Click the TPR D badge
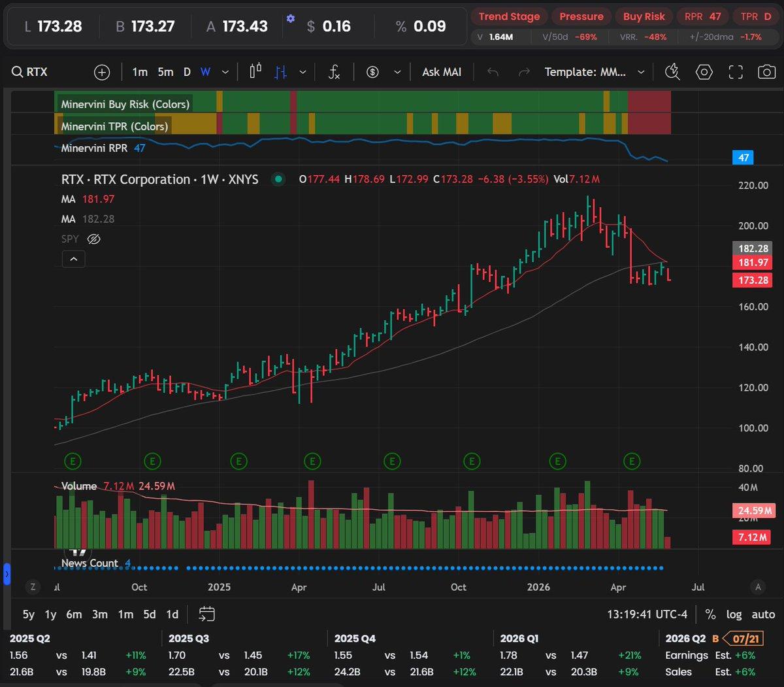Viewport: 784px width, 687px height. pyautogui.click(x=756, y=16)
